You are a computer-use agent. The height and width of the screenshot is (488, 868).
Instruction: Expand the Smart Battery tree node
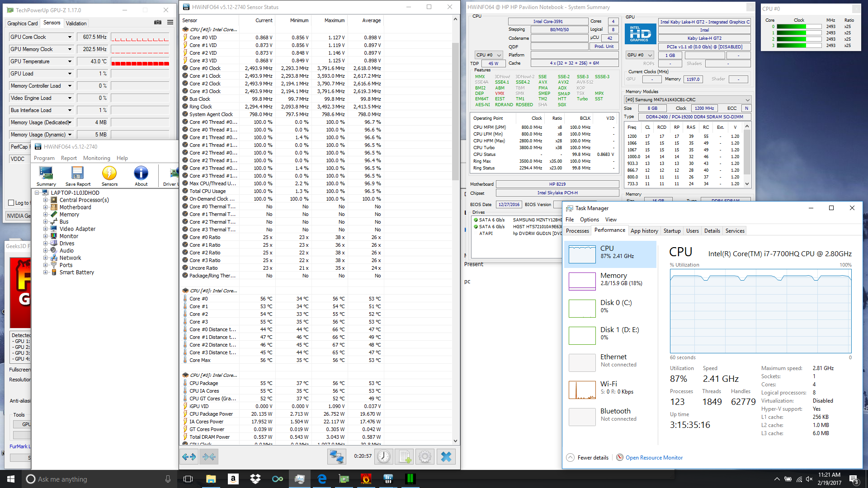(45, 272)
